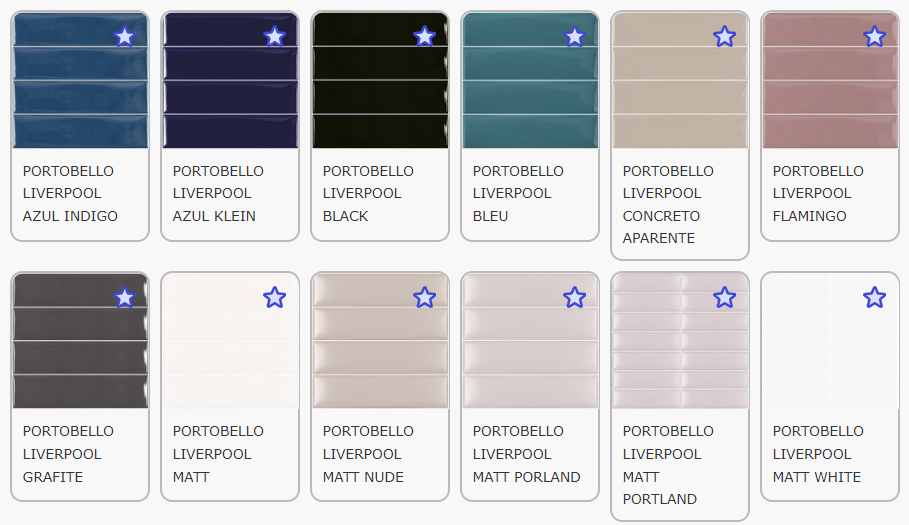Click star on Concreto Aparente tile
The width and height of the screenshot is (909, 525).
[x=724, y=37]
